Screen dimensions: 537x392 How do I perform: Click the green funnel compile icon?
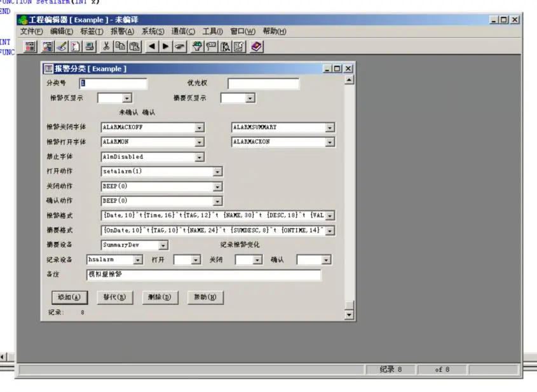197,46
